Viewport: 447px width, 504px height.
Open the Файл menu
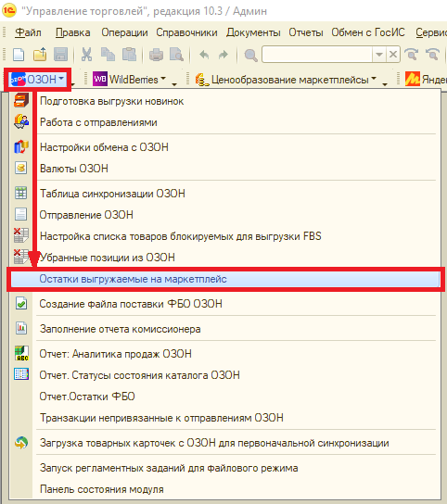(x=28, y=32)
